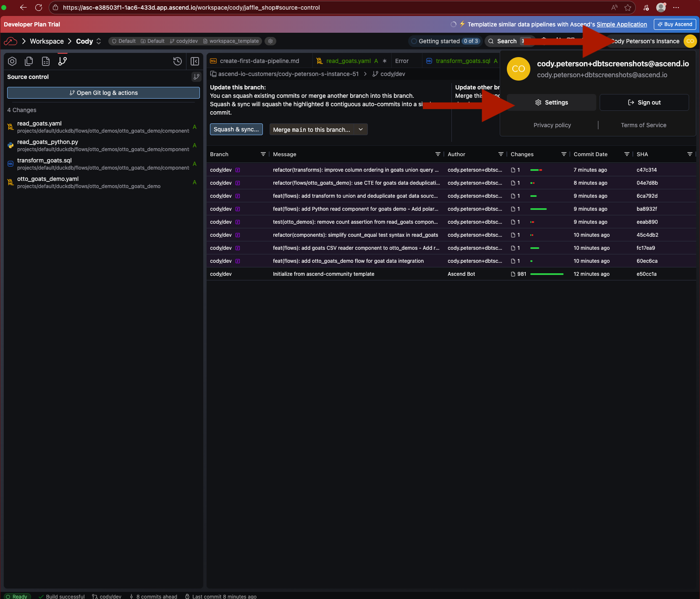The image size is (700, 599).
Task: Open the Simple Application link in the banner
Action: pyautogui.click(x=622, y=24)
